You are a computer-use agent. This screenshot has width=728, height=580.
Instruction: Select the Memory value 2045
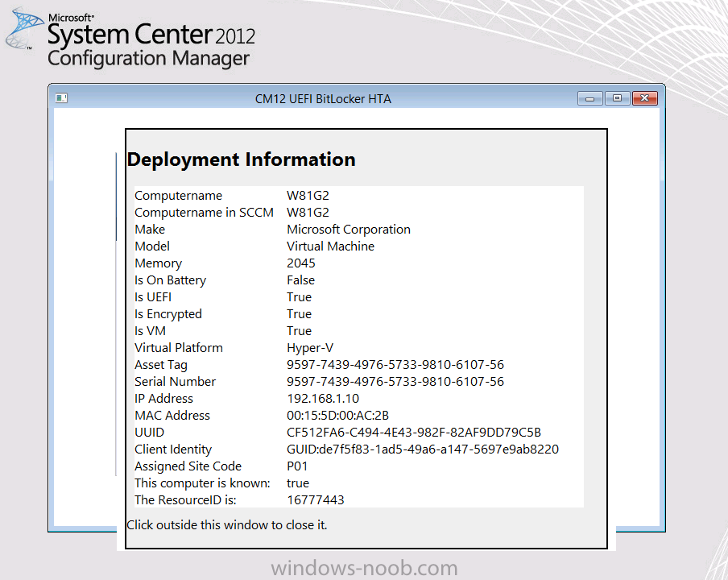point(301,263)
